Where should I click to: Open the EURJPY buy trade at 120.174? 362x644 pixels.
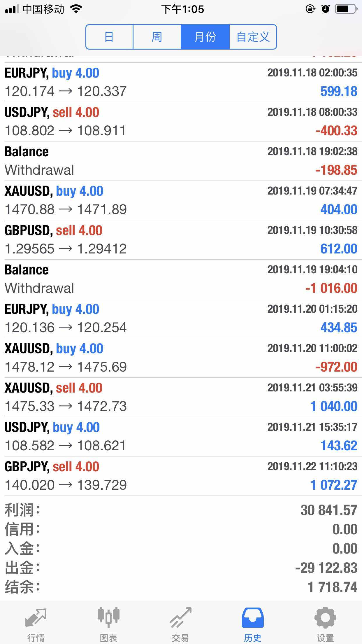point(181,82)
